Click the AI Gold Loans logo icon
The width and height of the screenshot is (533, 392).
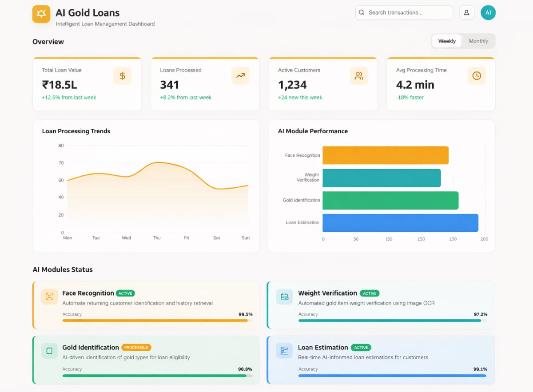point(41,14)
